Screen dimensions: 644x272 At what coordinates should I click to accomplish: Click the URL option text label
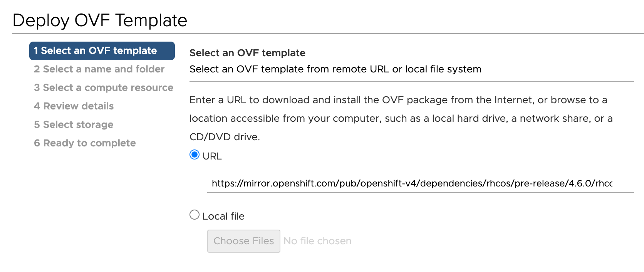click(212, 156)
